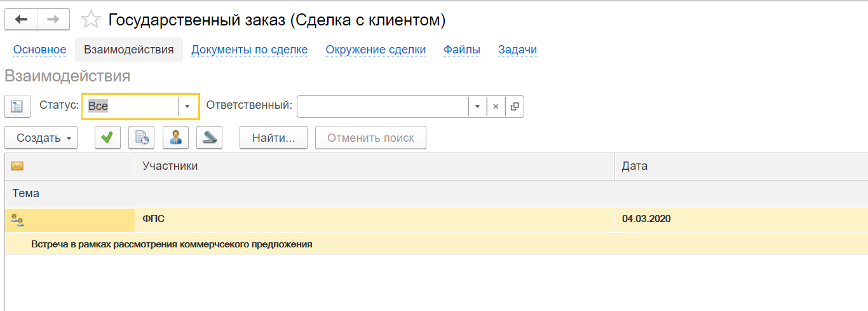Click the forward arrow navigation button
Viewport: 868px width, 311px height.
(x=53, y=20)
